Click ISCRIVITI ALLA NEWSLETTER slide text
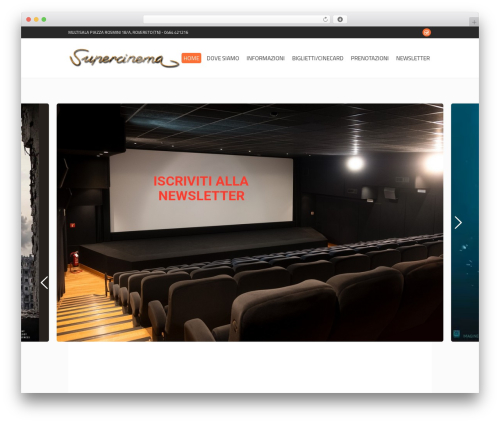The height and width of the screenshot is (423, 500). pos(201,188)
